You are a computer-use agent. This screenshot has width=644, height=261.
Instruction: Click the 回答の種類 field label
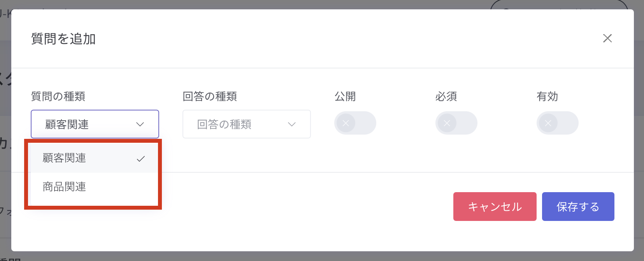point(210,96)
